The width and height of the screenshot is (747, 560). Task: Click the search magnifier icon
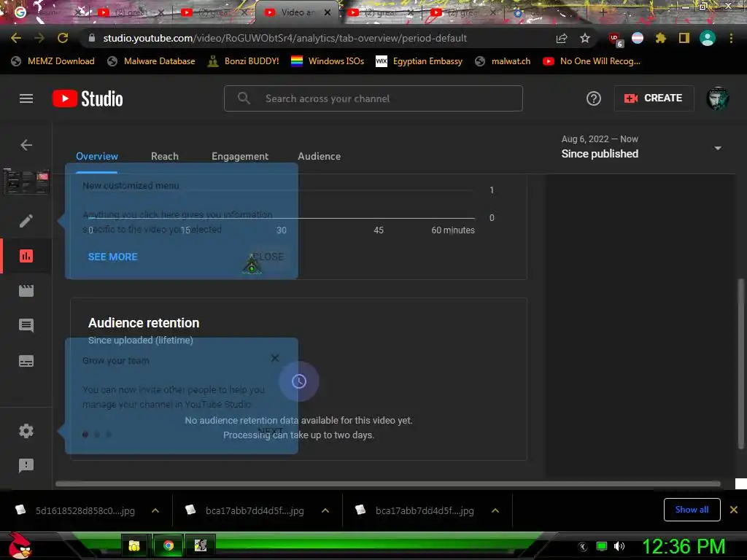point(244,98)
